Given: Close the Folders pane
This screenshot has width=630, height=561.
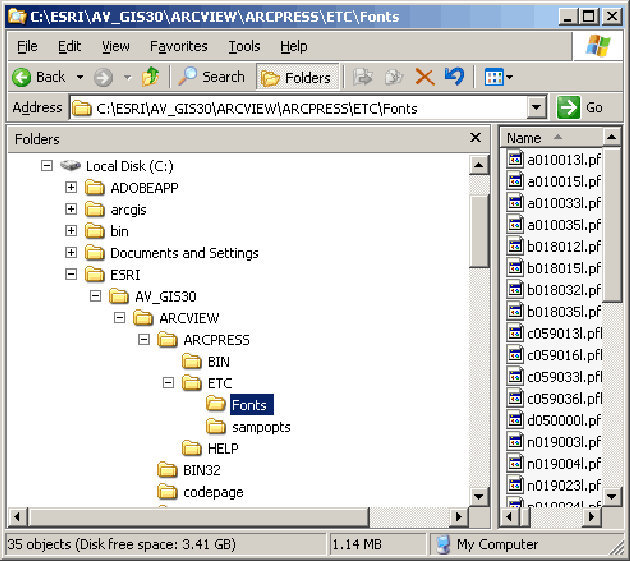Looking at the screenshot, I should 475,138.
